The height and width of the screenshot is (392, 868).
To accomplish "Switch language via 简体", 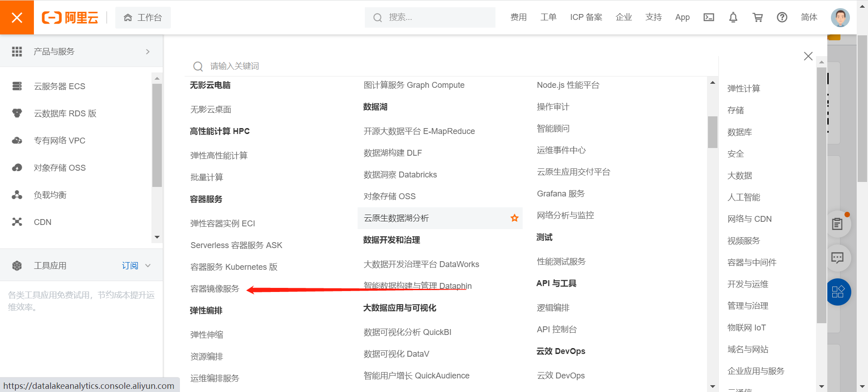I will coord(809,17).
